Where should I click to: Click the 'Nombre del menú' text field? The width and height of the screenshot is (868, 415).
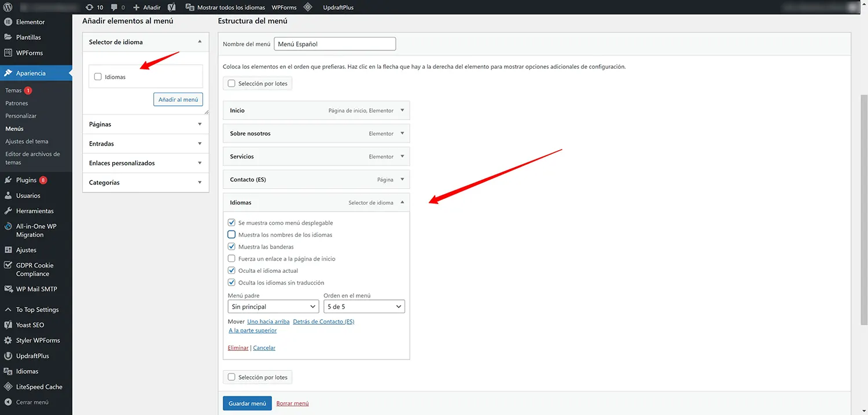[x=334, y=44]
